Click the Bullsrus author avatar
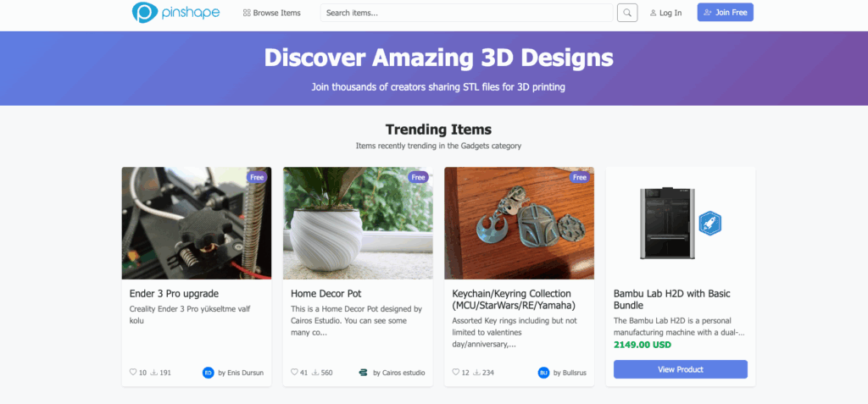868x404 pixels. (543, 372)
